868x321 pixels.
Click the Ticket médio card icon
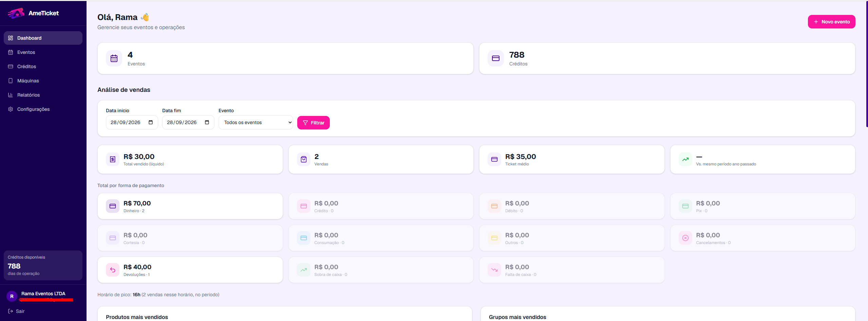coord(494,159)
